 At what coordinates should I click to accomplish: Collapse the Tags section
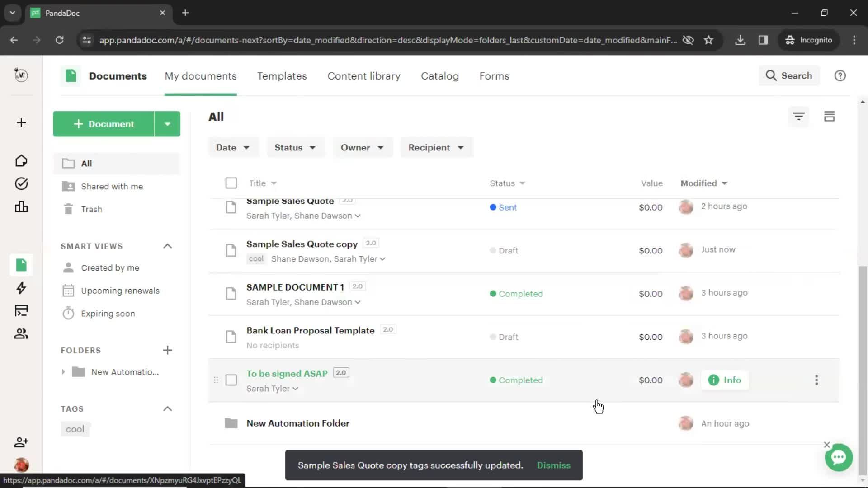(167, 409)
